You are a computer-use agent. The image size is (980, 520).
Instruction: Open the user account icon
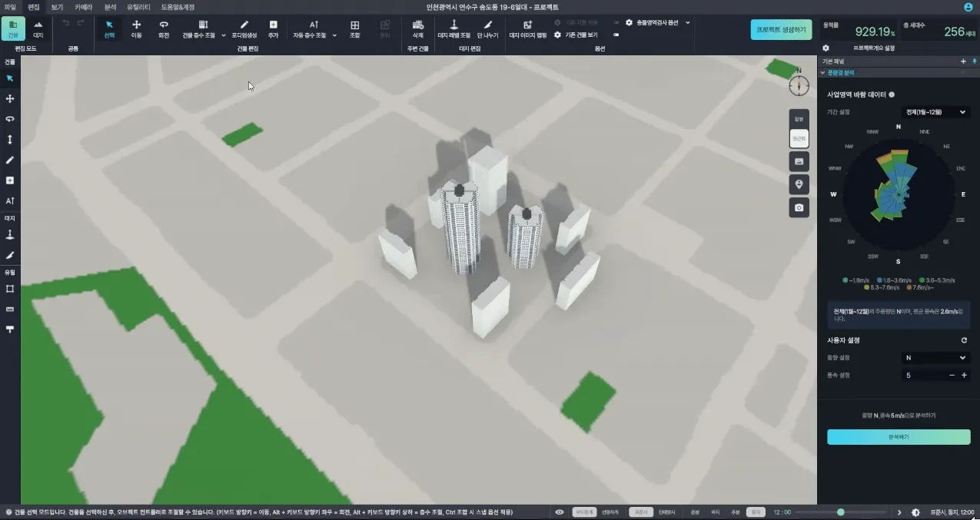click(968, 6)
